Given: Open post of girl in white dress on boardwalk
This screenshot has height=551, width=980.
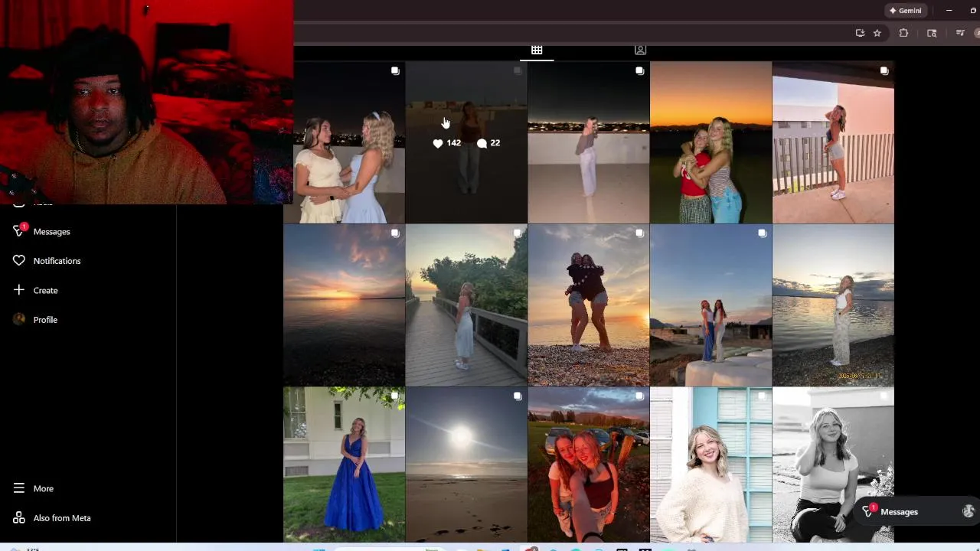Looking at the screenshot, I should click(x=466, y=305).
